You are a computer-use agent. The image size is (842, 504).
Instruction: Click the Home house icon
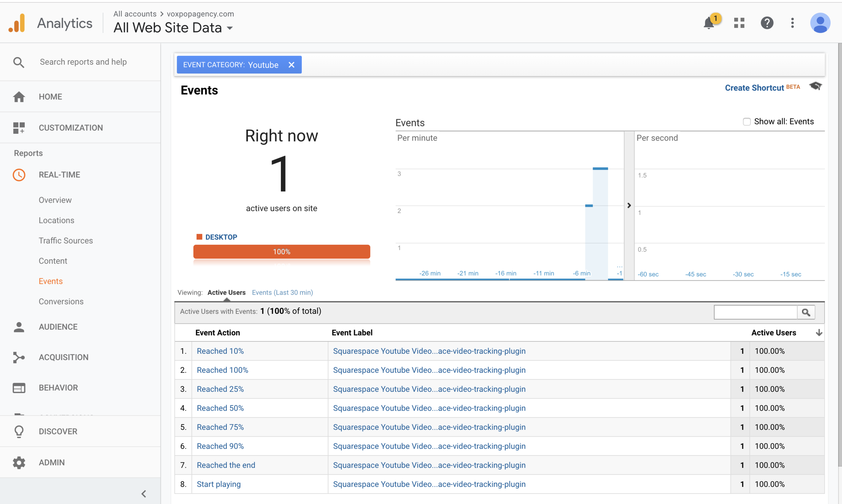pyautogui.click(x=19, y=97)
